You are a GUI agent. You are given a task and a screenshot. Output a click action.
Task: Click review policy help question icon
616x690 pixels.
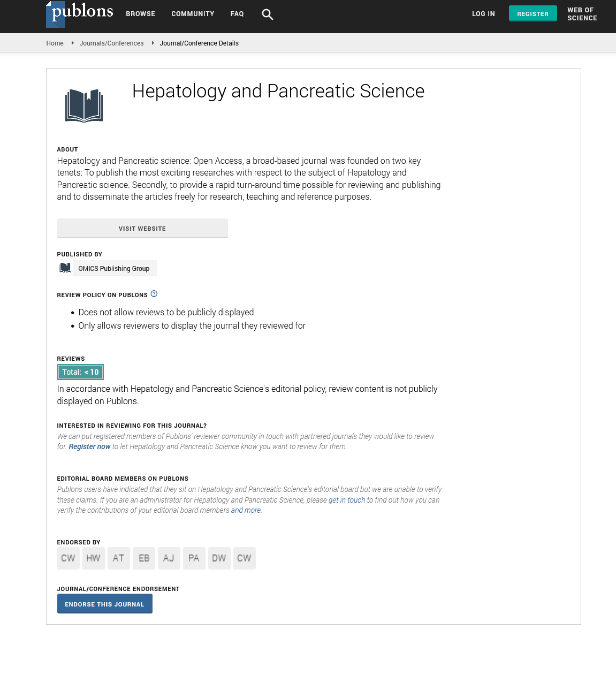pyautogui.click(x=154, y=294)
